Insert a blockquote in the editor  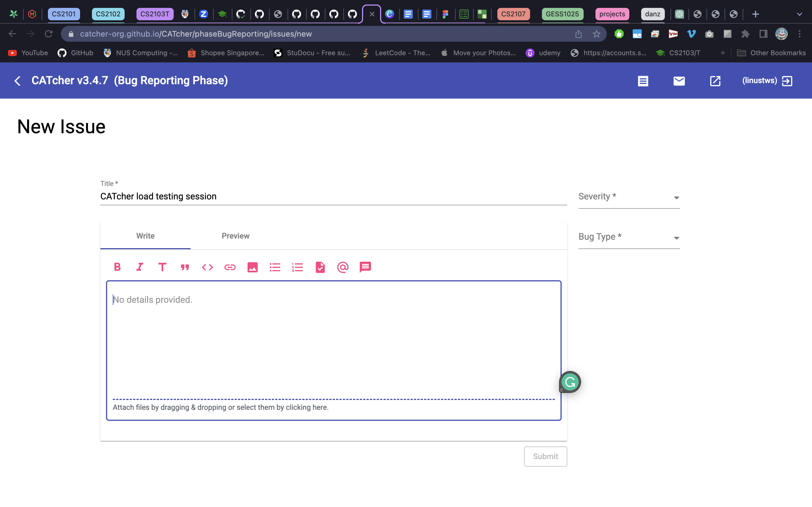185,267
